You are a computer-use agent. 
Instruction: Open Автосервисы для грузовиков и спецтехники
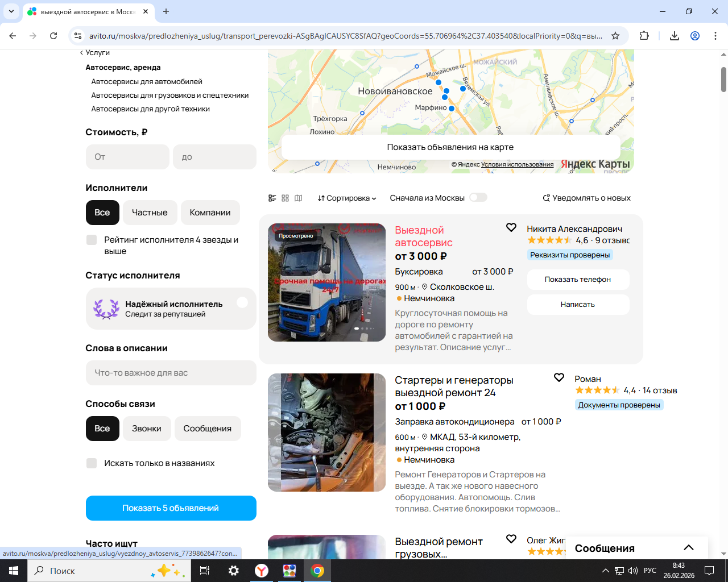[x=170, y=95]
